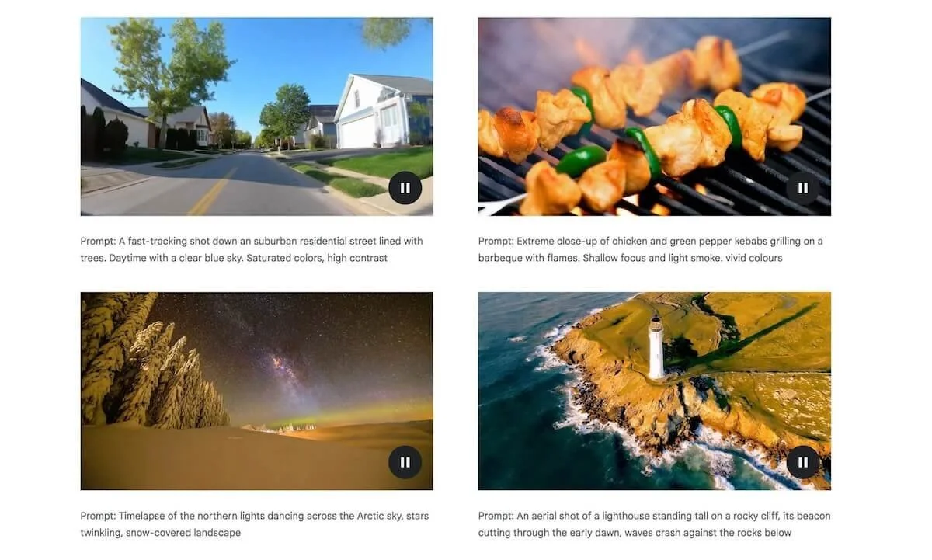
Task: Pause the aerial lighthouse video
Action: coord(802,462)
